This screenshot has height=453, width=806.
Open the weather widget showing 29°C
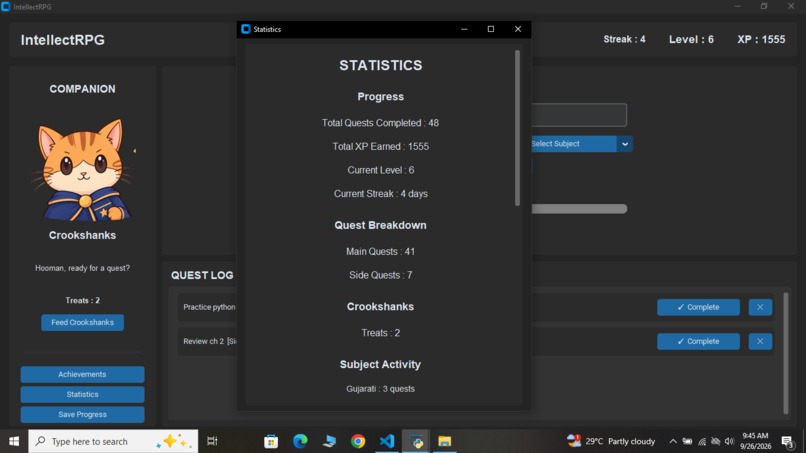tap(611, 441)
